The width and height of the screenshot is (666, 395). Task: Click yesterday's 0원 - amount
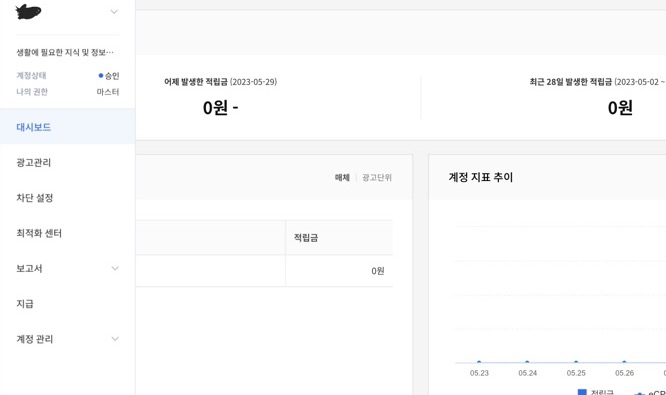pyautogui.click(x=220, y=107)
